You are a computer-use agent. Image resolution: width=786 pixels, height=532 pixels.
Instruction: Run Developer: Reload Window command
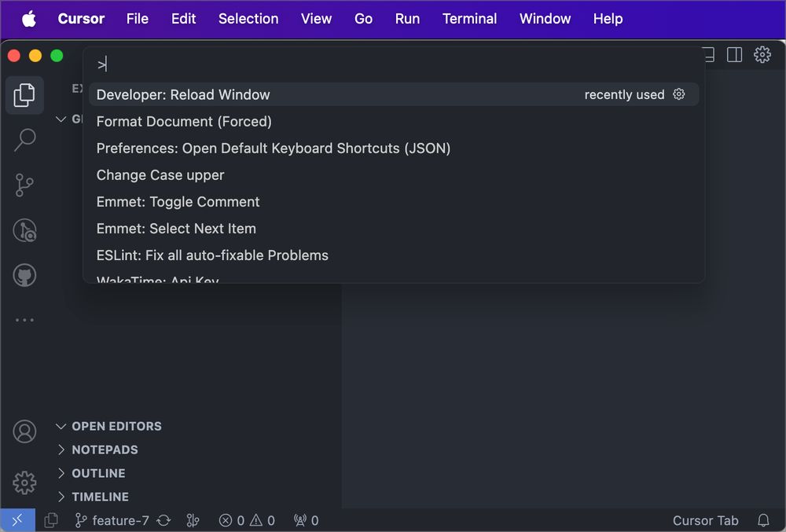(394, 94)
